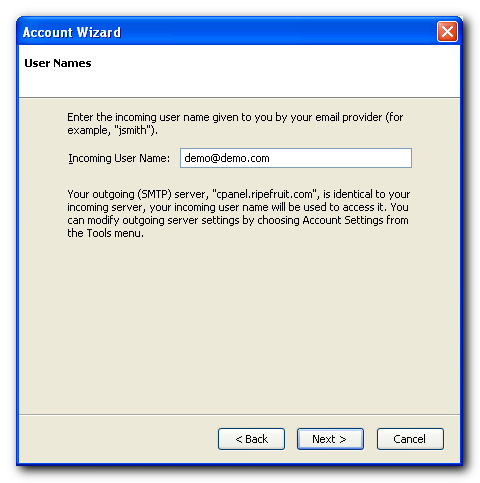The height and width of the screenshot is (483, 480).
Task: Click the empty right side of username field
Action: (340, 158)
